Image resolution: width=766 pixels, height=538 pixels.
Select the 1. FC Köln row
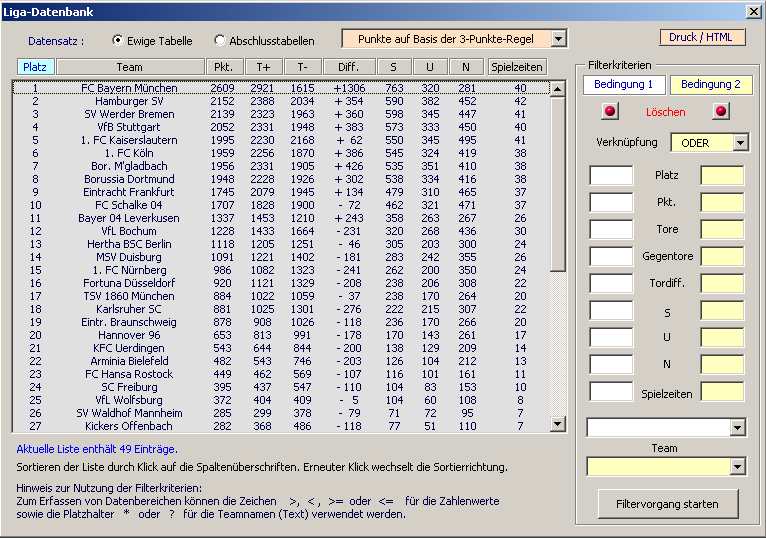[x=281, y=153]
